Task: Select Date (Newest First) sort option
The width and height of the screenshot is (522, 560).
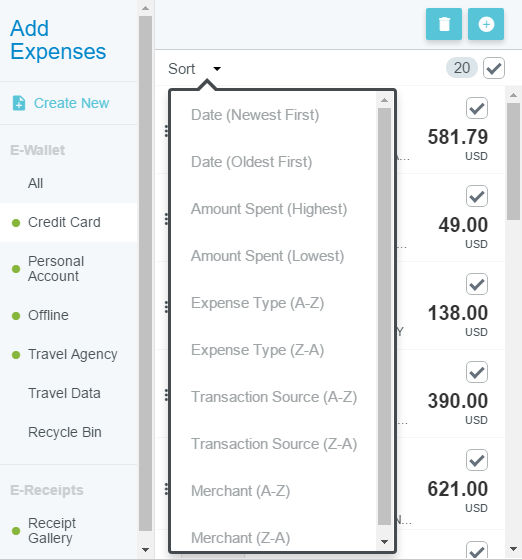Action: pyautogui.click(x=255, y=115)
